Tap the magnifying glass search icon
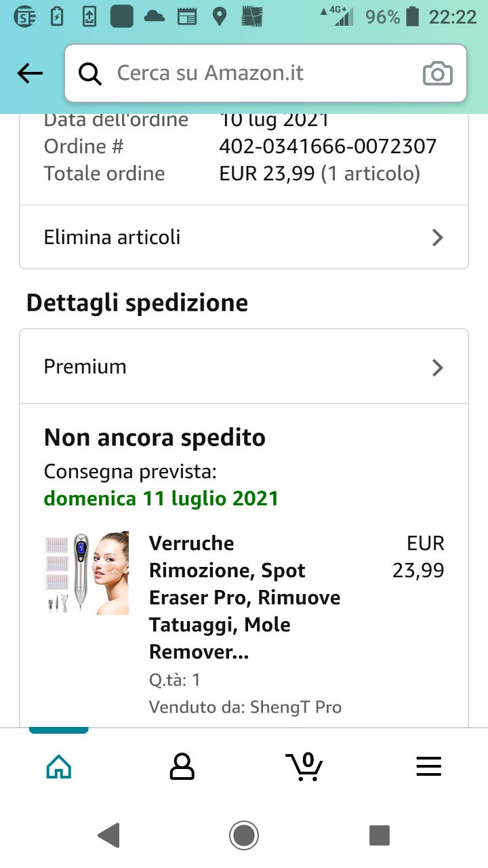 click(89, 73)
